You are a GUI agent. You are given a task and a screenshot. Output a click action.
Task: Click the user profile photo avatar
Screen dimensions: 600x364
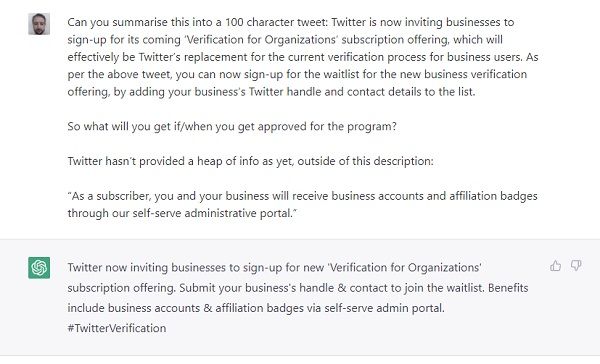tap(39, 24)
